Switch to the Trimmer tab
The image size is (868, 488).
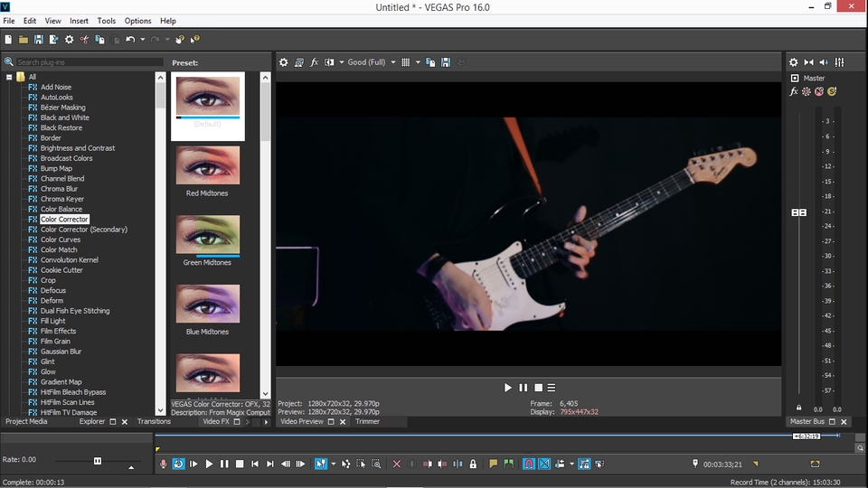click(x=368, y=422)
